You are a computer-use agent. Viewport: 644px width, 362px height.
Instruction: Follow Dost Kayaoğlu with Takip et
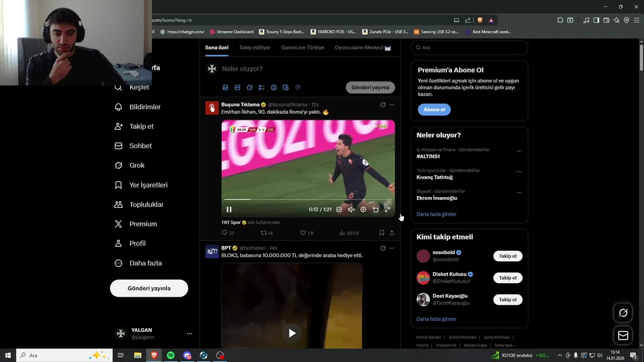pyautogui.click(x=508, y=300)
